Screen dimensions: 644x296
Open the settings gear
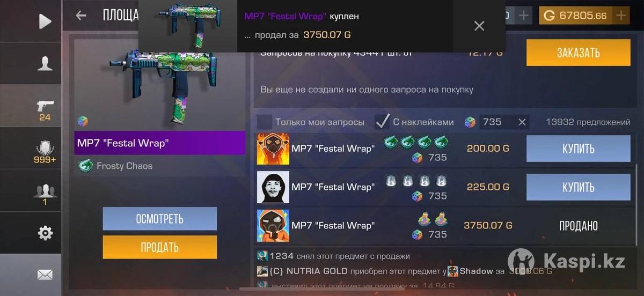click(x=45, y=233)
